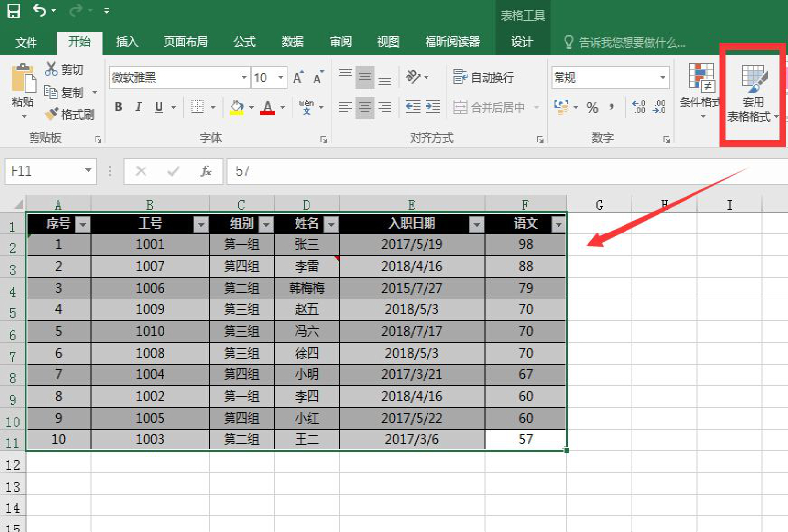Click the Save icon in the title bar
This screenshot has height=532, width=788.
pyautogui.click(x=13, y=11)
